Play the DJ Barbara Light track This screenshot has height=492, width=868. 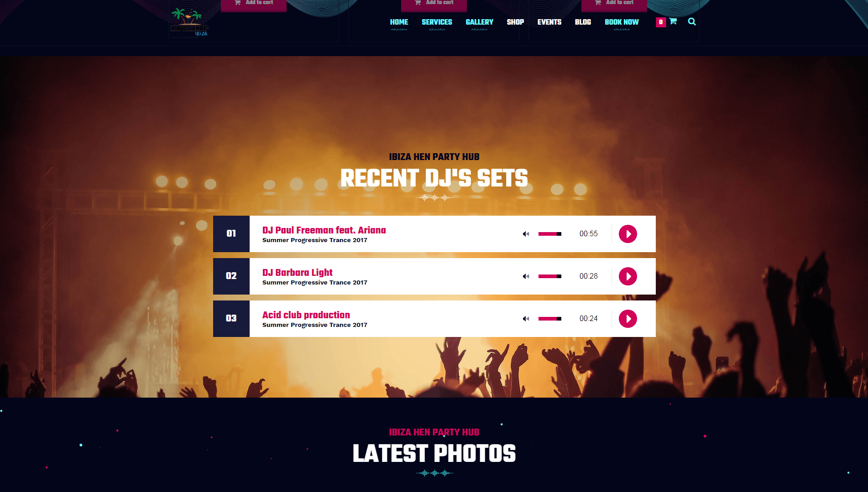627,276
